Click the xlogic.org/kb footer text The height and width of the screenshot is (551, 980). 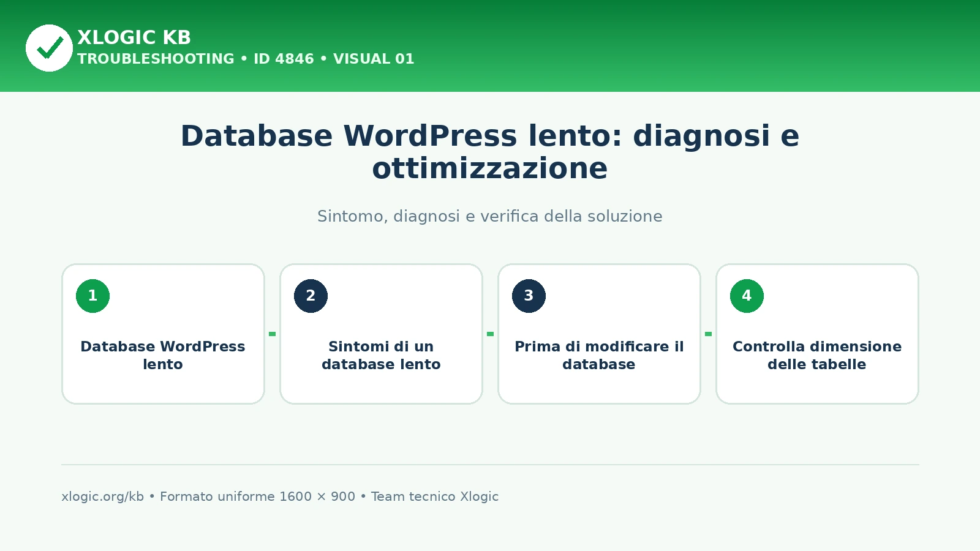click(102, 497)
